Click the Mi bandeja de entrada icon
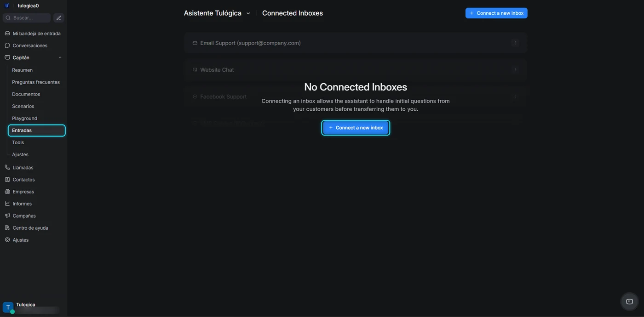 pos(7,34)
